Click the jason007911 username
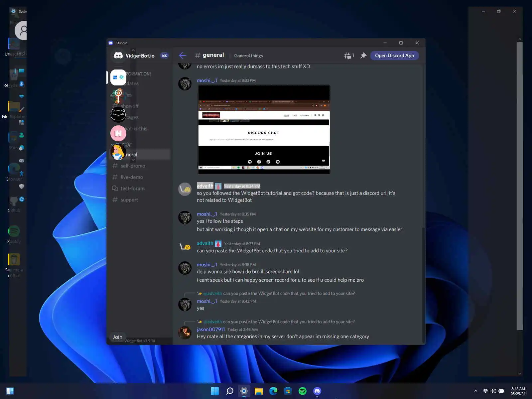This screenshot has width=532, height=399. (211, 329)
